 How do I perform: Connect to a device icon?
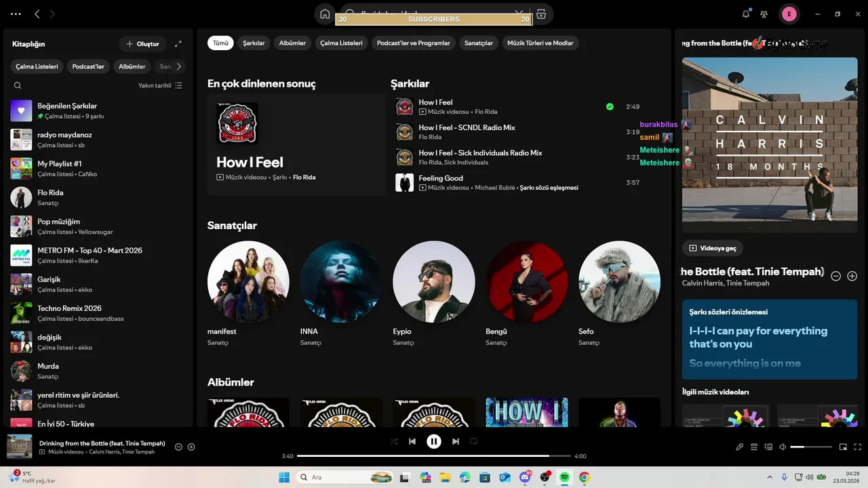[x=768, y=447]
